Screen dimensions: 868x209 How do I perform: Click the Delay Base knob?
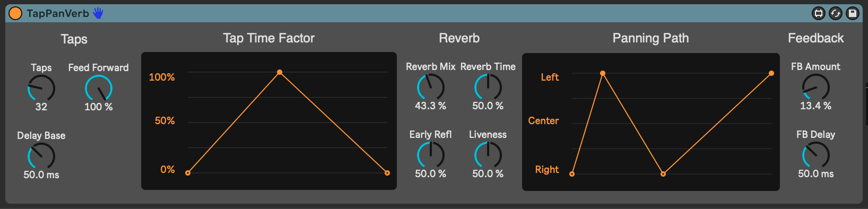(x=41, y=156)
